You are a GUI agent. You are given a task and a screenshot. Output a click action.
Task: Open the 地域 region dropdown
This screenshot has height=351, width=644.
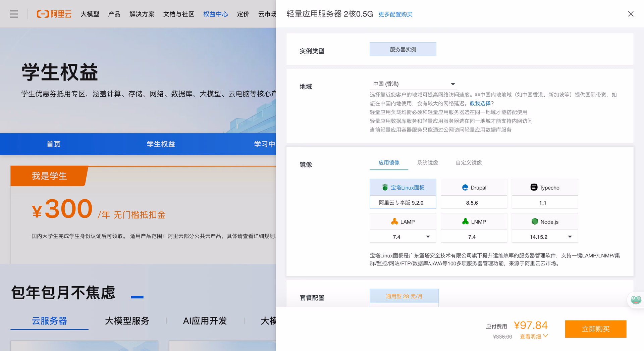click(x=413, y=84)
